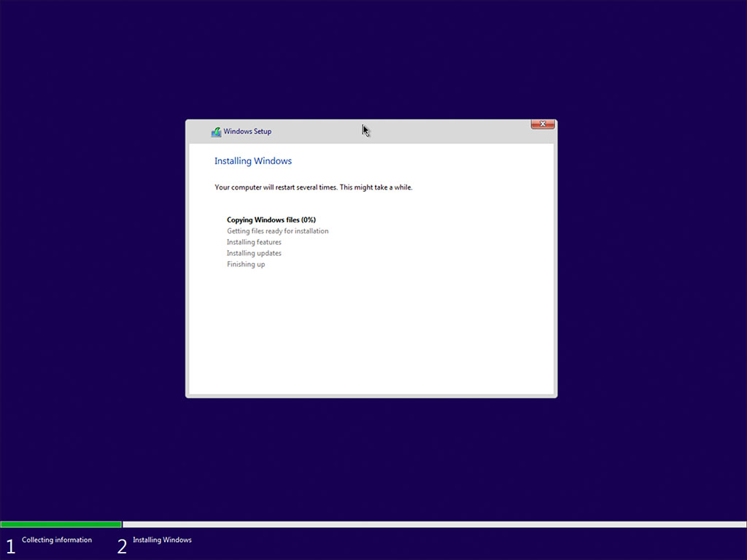
Task: Click Copying Windows files (0%) step
Action: point(271,219)
